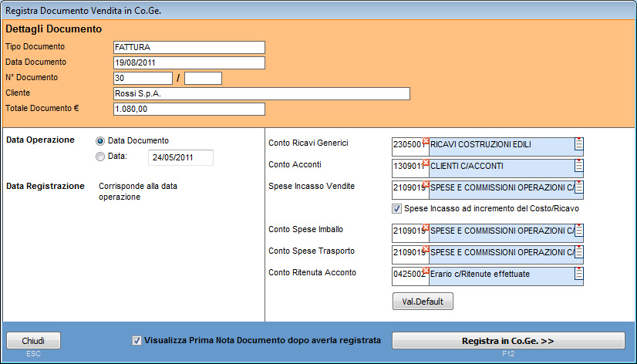Clear the Conto Ritenuta Acconto account code
The image size is (637, 364).
click(425, 270)
